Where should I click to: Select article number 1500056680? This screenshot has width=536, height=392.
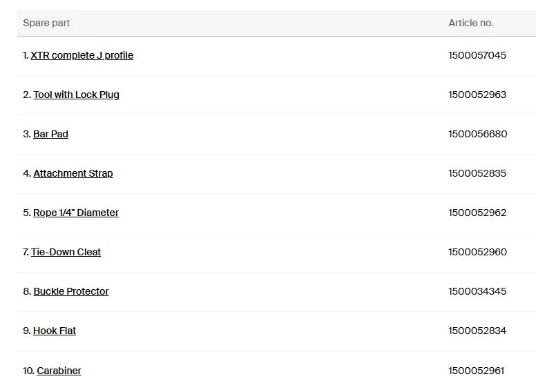(478, 134)
